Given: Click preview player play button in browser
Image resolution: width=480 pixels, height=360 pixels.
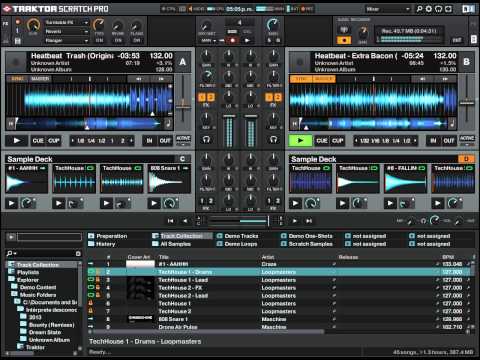Looking at the screenshot, I should 11,237.
